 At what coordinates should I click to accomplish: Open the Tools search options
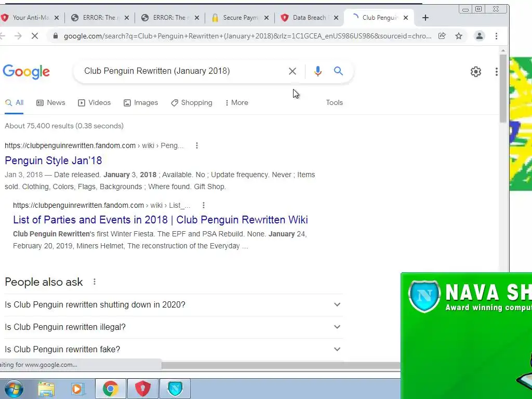click(335, 102)
